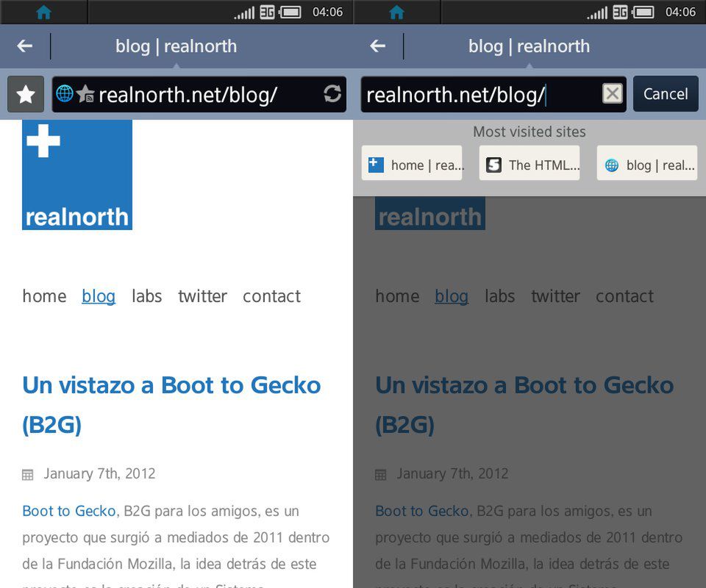The height and width of the screenshot is (588, 706).
Task: Click 3G network icon in left status bar
Action: click(267, 12)
